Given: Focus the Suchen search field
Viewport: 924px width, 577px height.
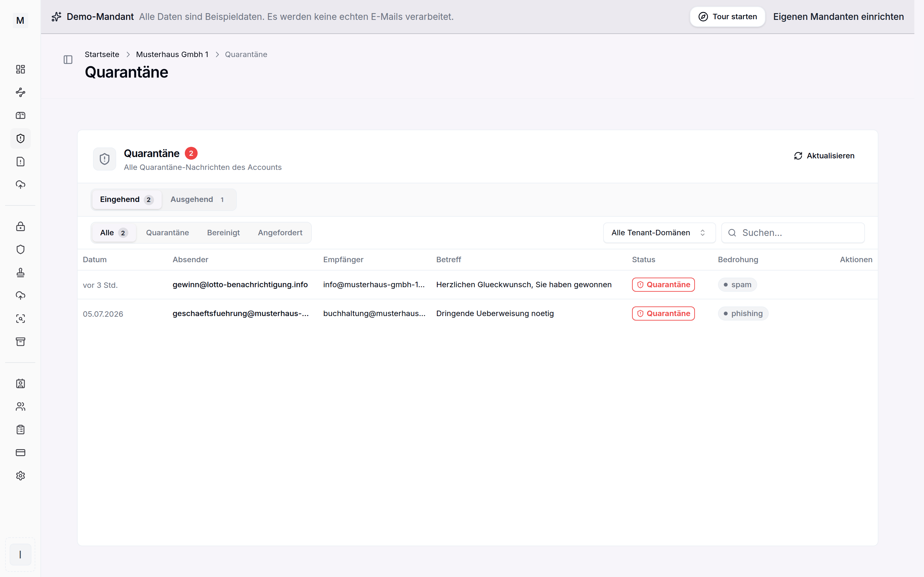Looking at the screenshot, I should click(793, 233).
